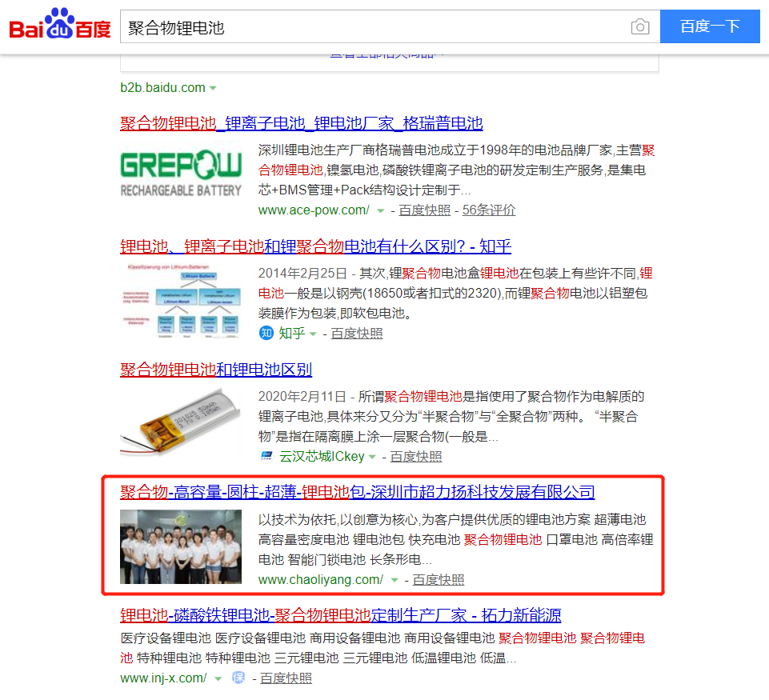This screenshot has height=700, width=769.
Task: Expand dropdown arrow next to www.ace-pow.com
Action: tap(380, 210)
